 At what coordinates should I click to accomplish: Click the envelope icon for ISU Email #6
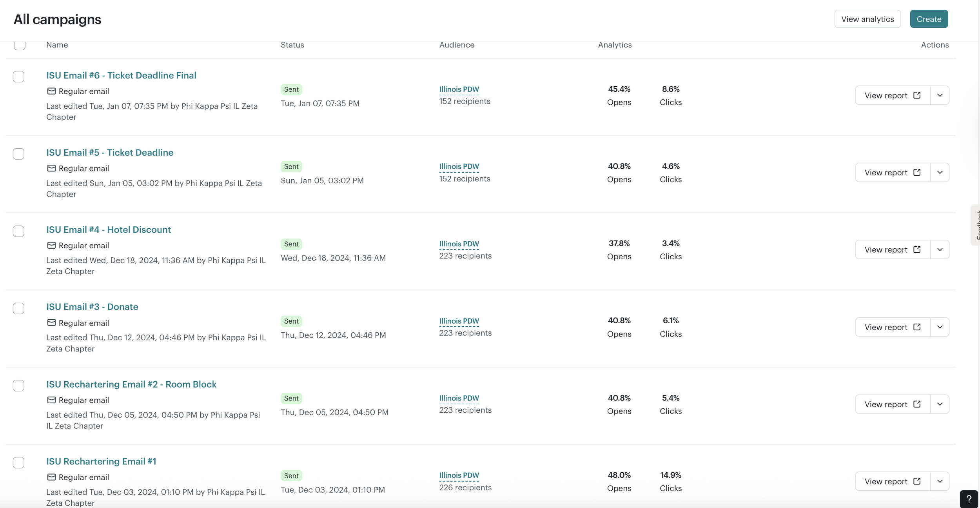coord(51,91)
